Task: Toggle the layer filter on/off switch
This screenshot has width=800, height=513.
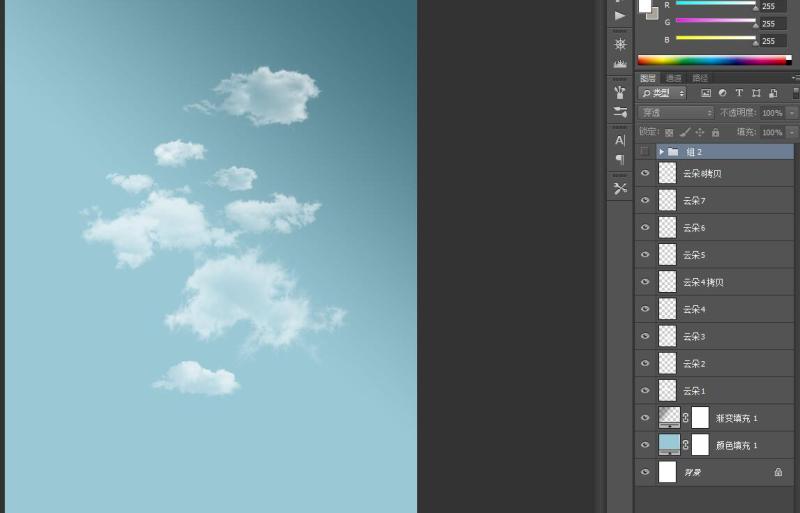Action: point(796,93)
